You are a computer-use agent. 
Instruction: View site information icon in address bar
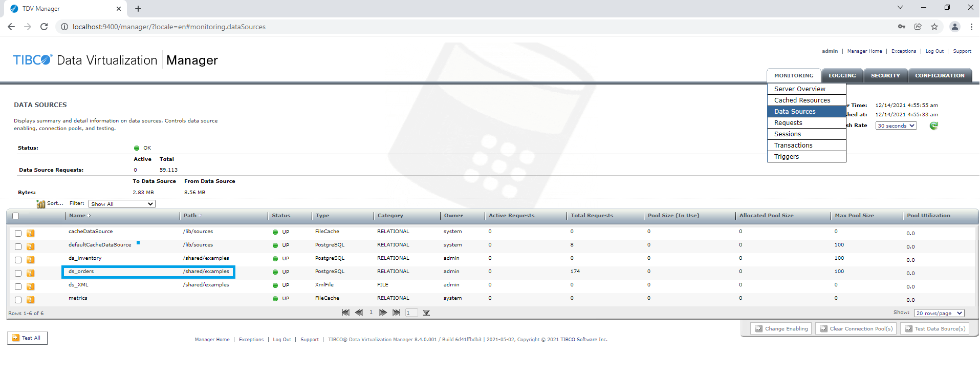(64, 27)
